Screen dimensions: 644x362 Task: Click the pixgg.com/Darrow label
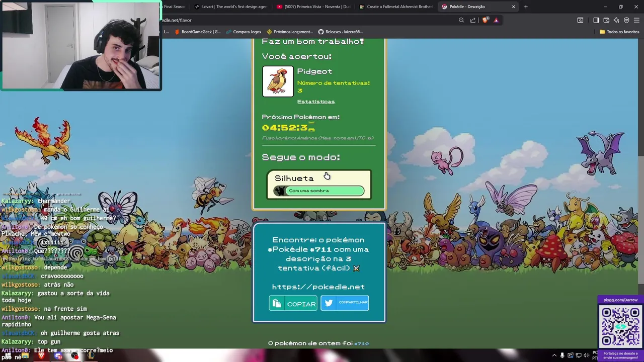point(620,300)
